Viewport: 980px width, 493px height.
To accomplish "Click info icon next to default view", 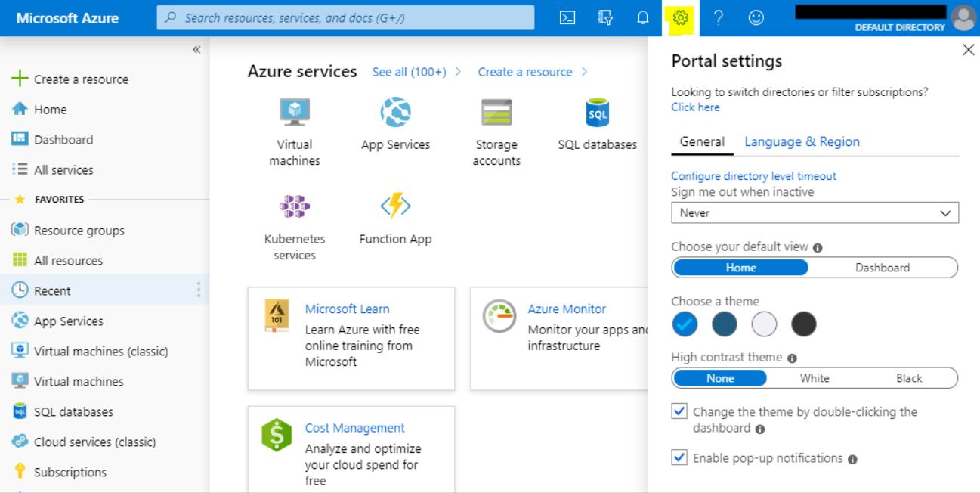I will pyautogui.click(x=818, y=247).
